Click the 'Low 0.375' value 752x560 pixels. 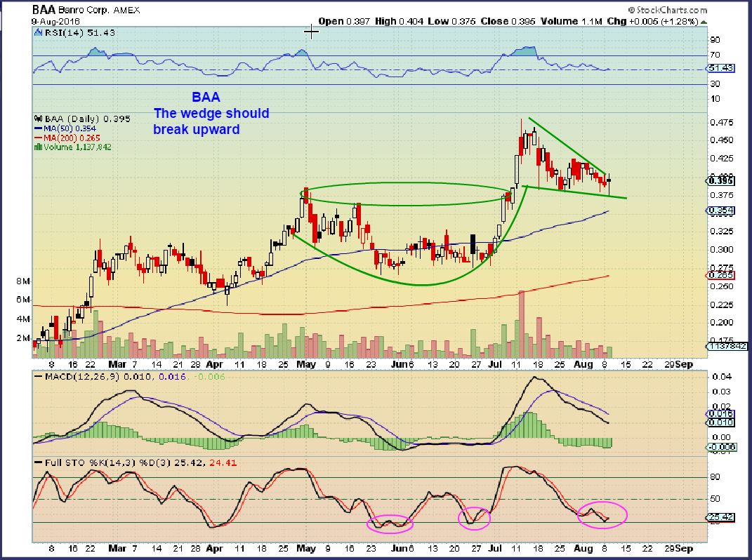451,21
